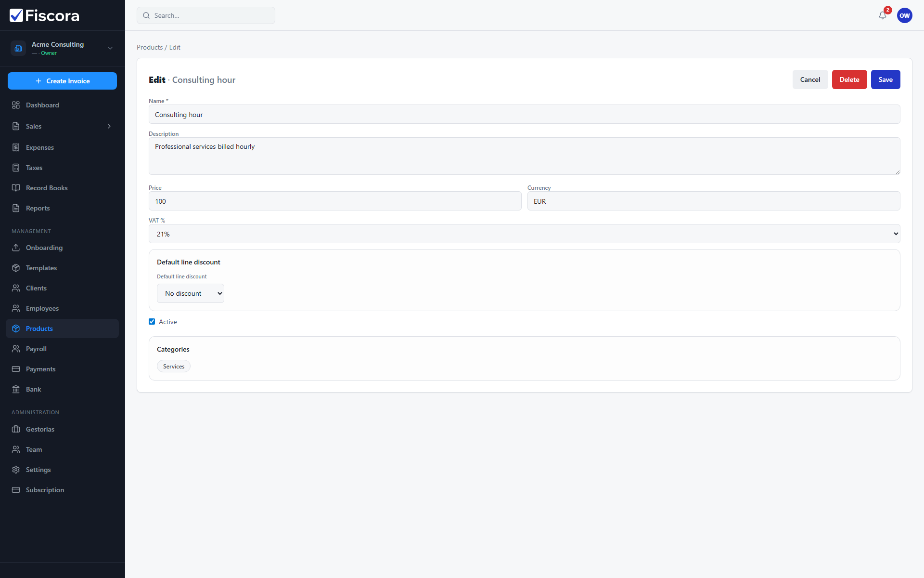Click the Templates box icon
The image size is (924, 578).
16,268
